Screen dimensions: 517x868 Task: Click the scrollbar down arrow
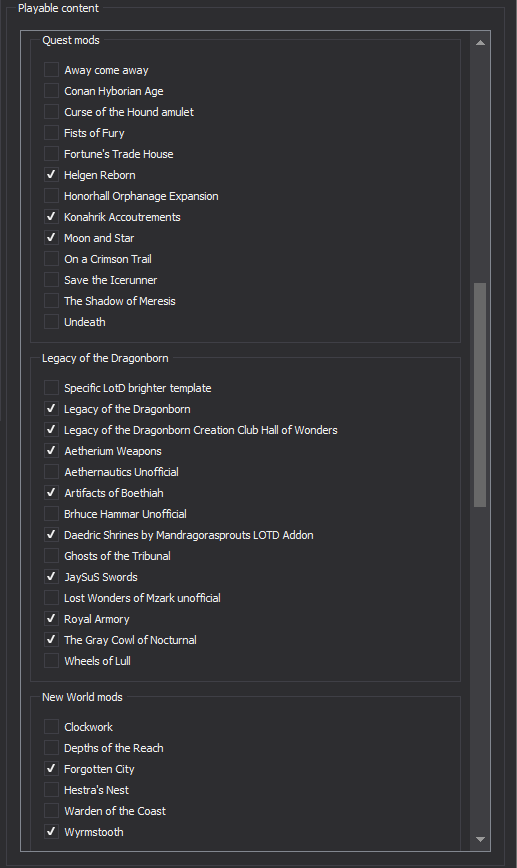coord(480,839)
